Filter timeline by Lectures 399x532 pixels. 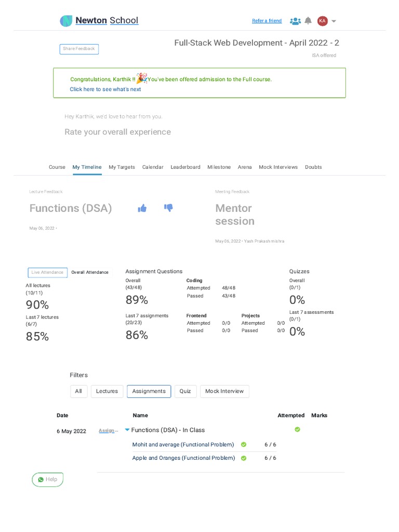coord(107,391)
